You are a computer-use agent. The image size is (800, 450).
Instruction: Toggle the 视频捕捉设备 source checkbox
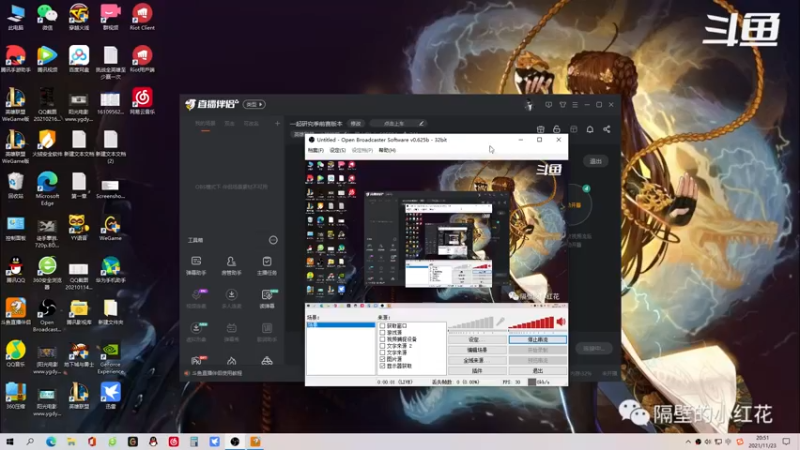click(382, 339)
